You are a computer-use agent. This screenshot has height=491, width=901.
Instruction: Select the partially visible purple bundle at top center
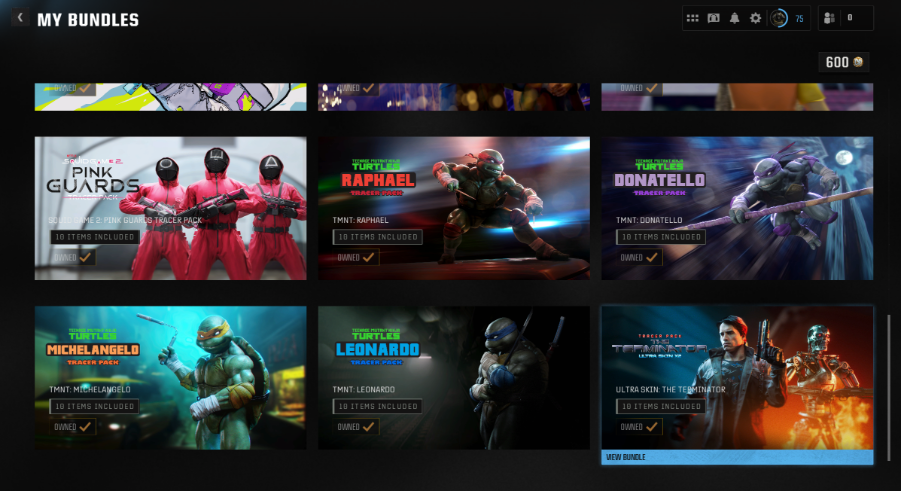(454, 97)
